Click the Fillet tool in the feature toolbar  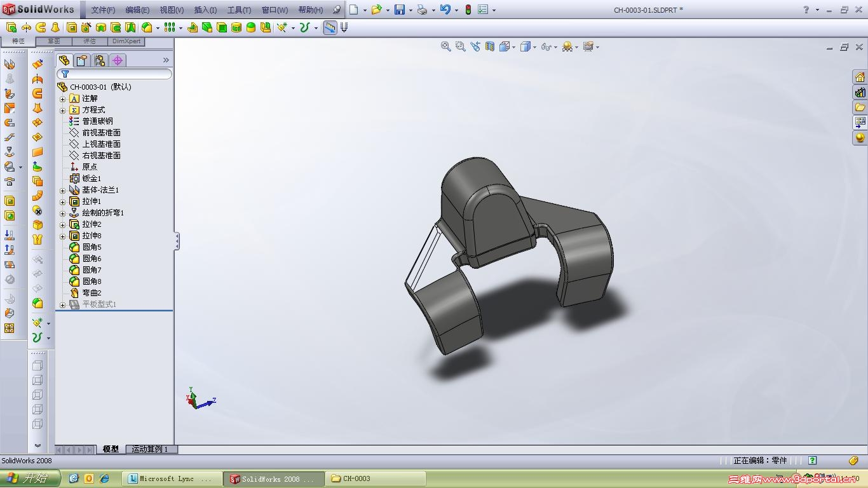point(147,27)
